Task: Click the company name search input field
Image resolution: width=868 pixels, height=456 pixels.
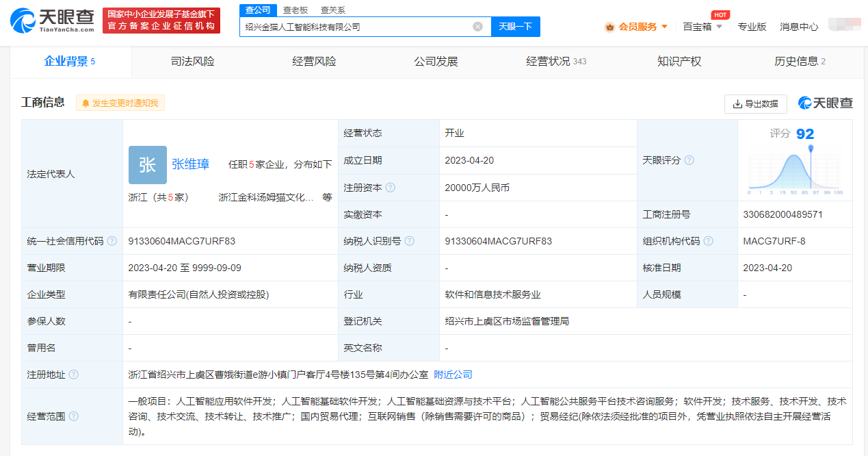Action: (356, 27)
